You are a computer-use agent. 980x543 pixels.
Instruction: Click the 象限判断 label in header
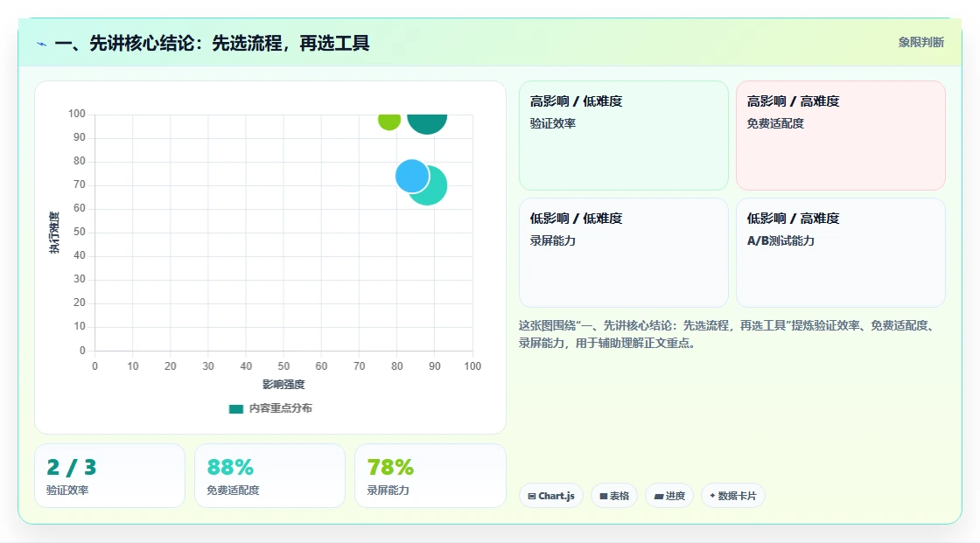[x=920, y=43]
